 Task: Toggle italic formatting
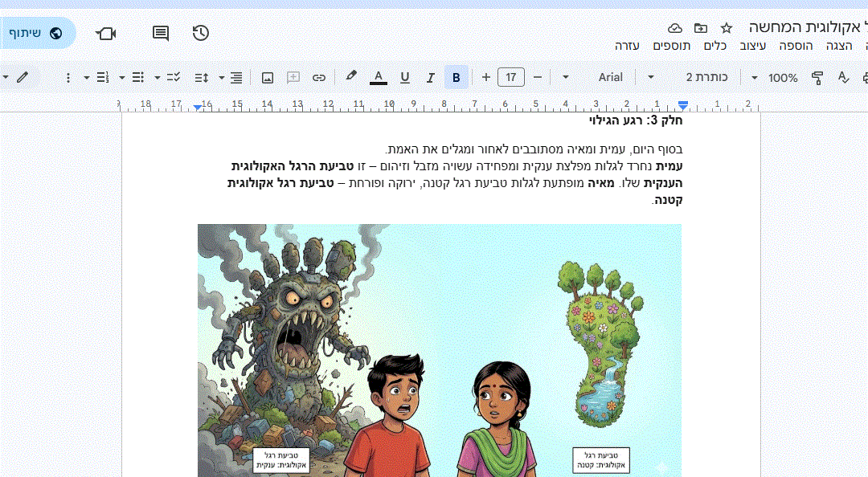(430, 78)
